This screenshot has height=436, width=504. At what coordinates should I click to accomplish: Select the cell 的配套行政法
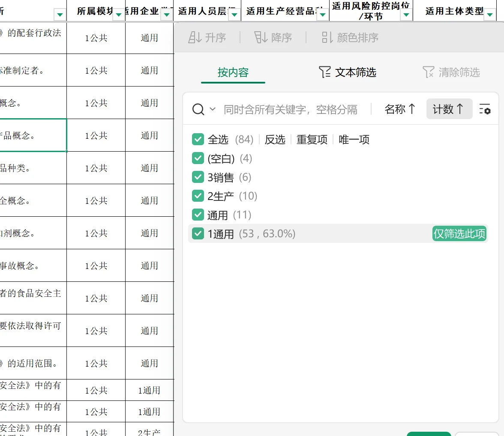(33, 38)
